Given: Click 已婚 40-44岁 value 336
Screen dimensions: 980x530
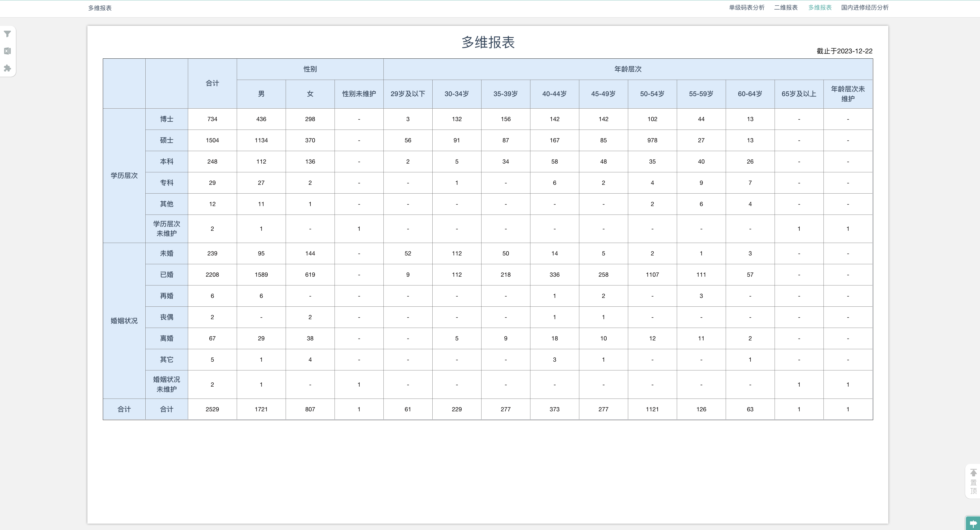Looking at the screenshot, I should coord(554,275).
